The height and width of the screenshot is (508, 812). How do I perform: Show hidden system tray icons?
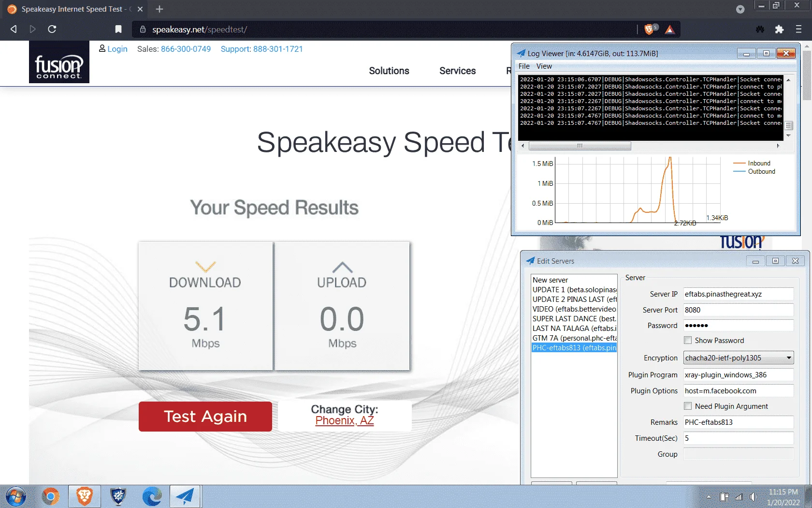709,497
